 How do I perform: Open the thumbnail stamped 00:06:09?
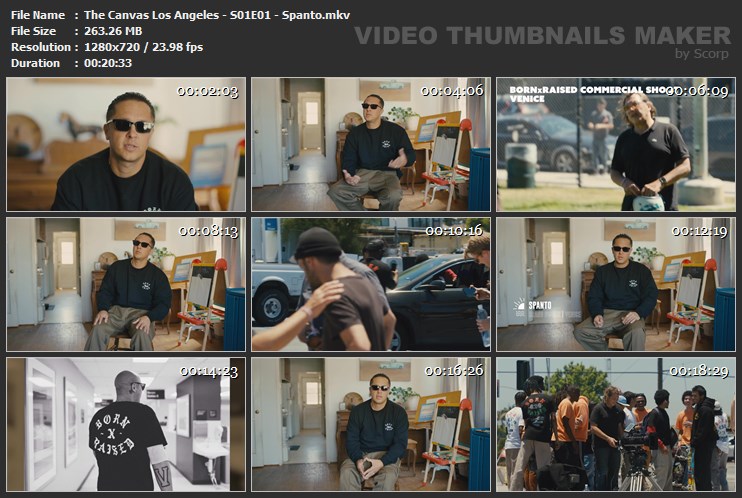[x=616, y=144]
